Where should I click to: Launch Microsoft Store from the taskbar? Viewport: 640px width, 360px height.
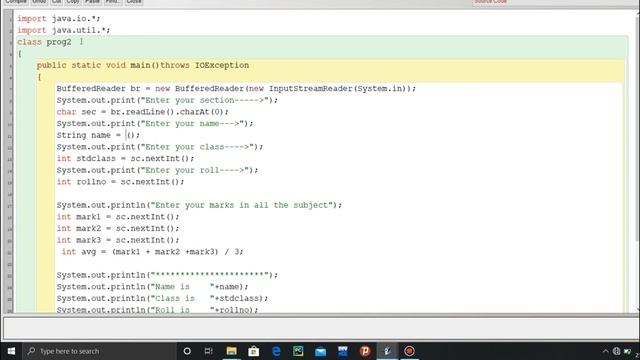pos(253,351)
